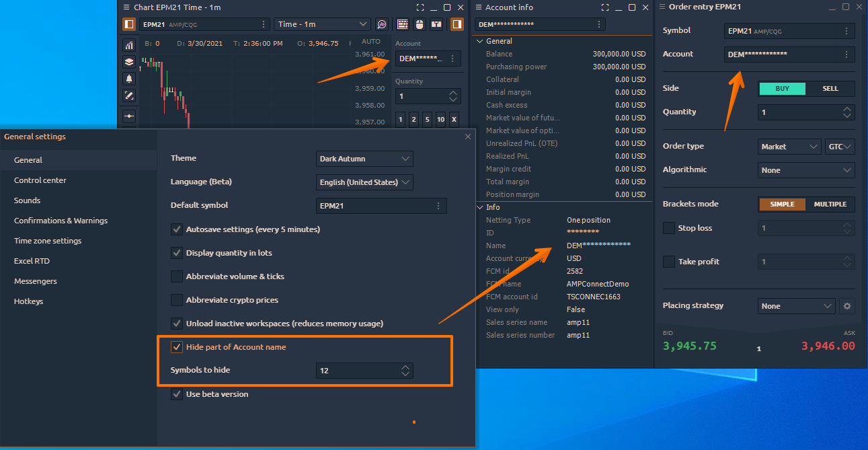
Task: Open the Theme dropdown showing Dark Autumn
Action: [364, 159]
